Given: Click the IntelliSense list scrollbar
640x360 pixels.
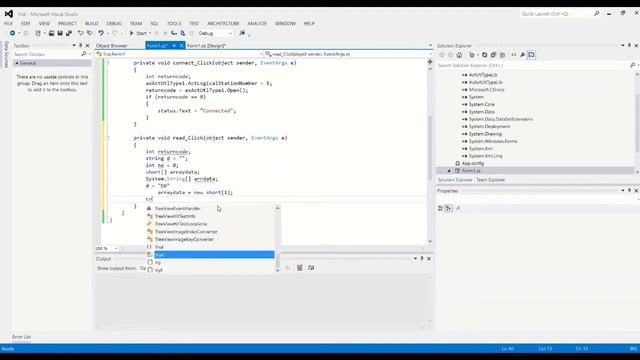Looking at the screenshot, I should [x=278, y=239].
